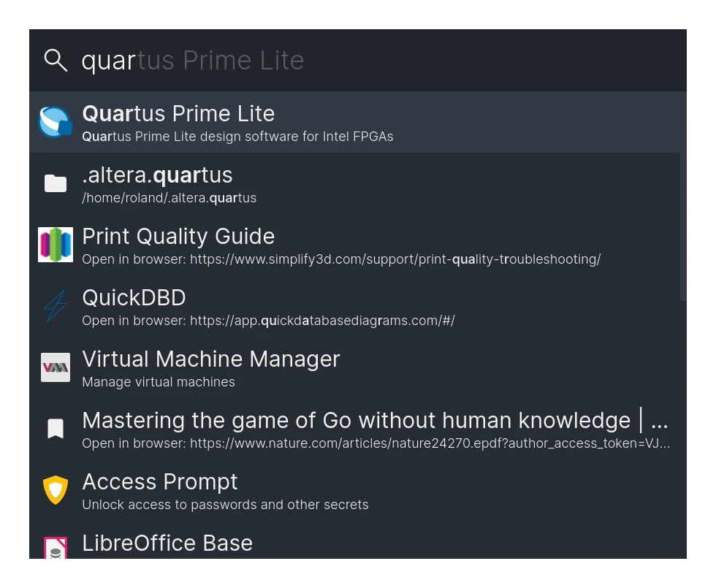The image size is (716, 588).
Task: Click the .altera.quartus folder icon
Action: point(56,183)
